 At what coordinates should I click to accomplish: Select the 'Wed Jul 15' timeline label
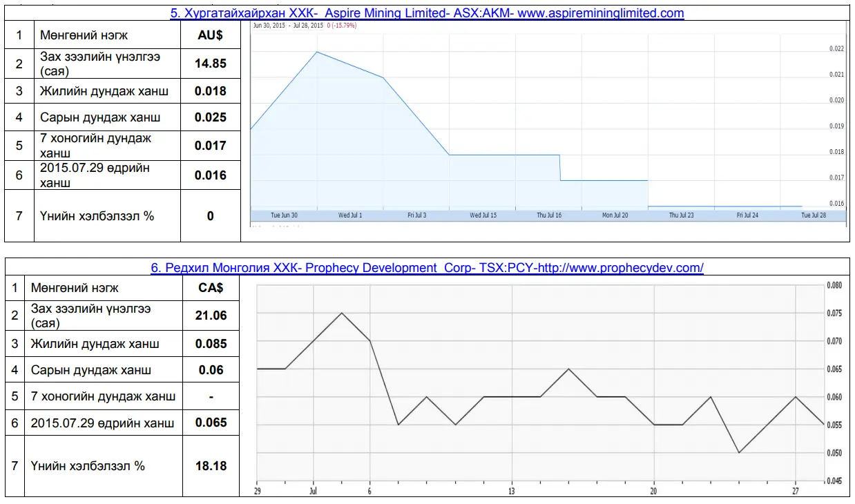(483, 215)
